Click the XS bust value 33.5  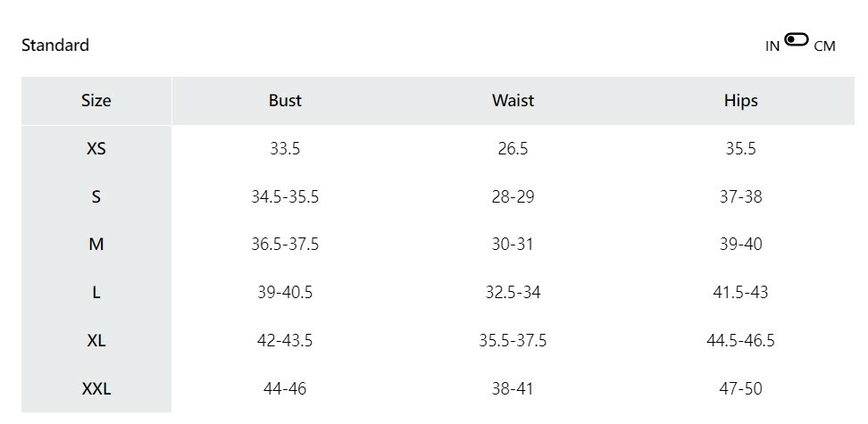click(x=285, y=149)
